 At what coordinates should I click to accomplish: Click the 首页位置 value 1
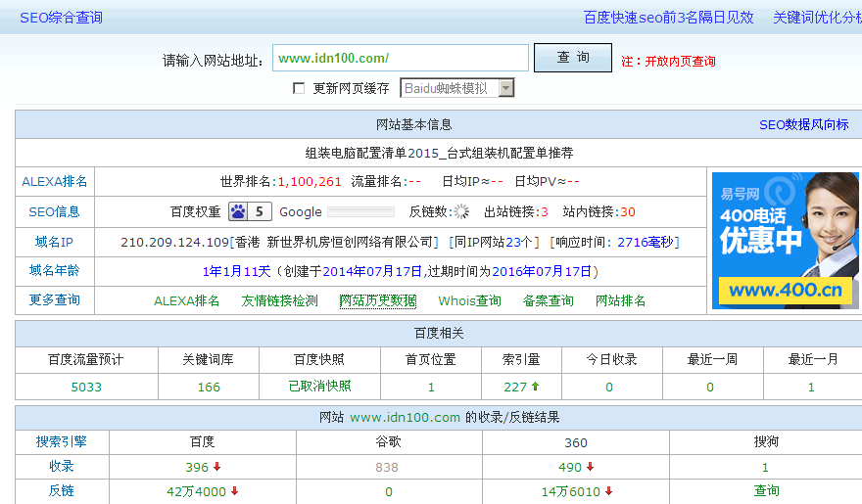(431, 388)
